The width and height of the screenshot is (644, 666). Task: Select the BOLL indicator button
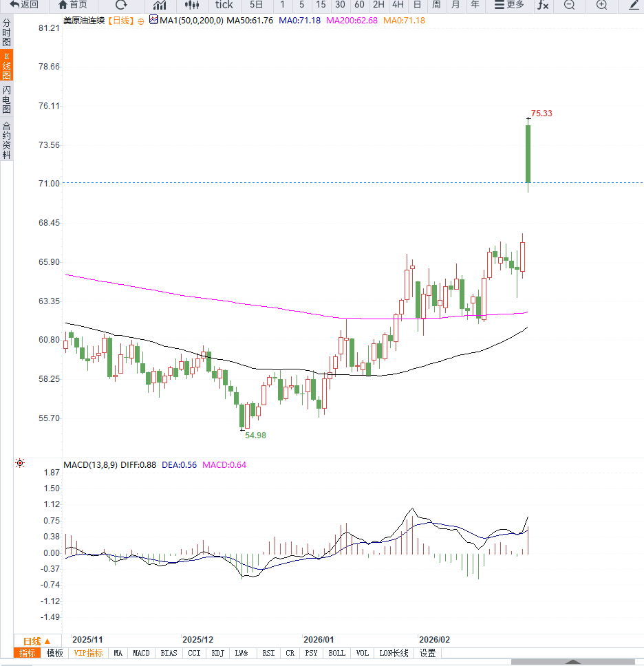click(337, 653)
